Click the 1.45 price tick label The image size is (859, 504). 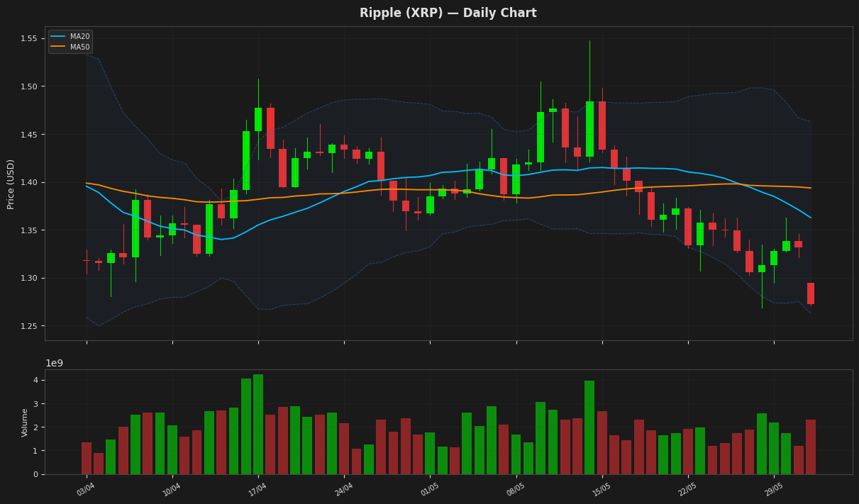pyautogui.click(x=31, y=135)
